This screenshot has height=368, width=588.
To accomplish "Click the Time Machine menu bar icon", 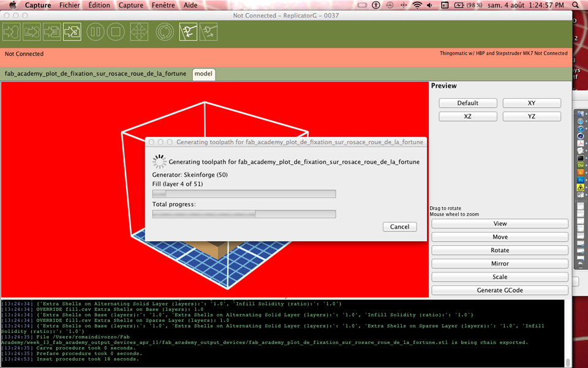I will point(390,5).
